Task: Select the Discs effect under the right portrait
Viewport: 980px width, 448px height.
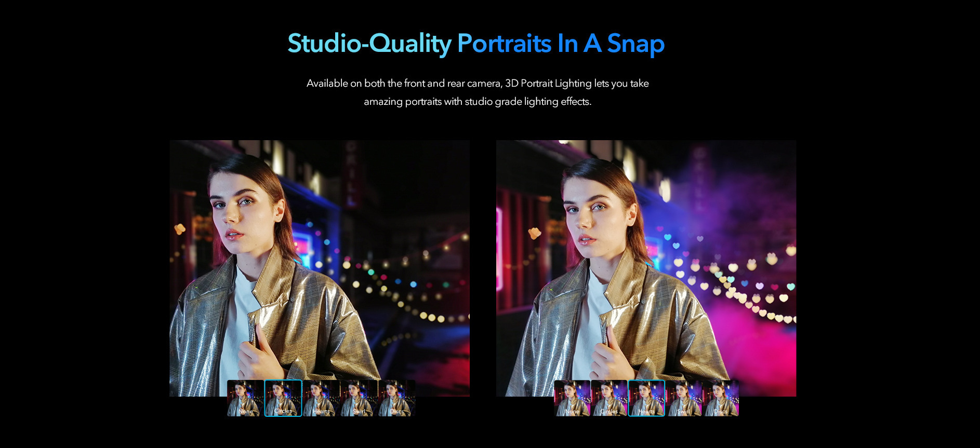Action: pyautogui.click(x=721, y=398)
